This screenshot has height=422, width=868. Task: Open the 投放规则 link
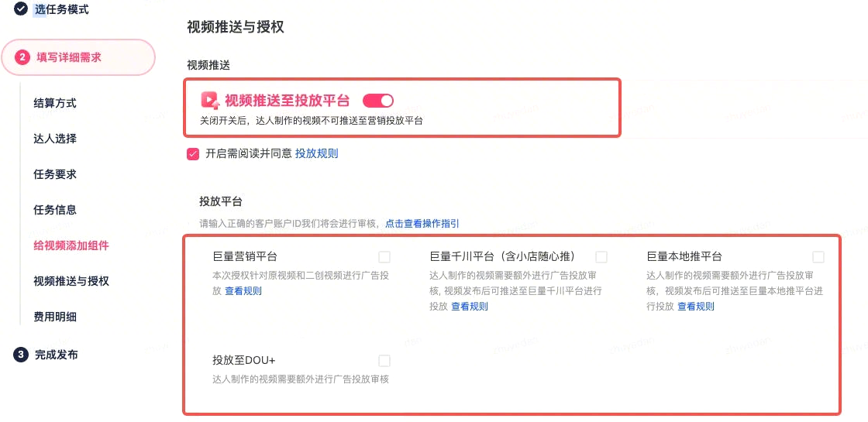(x=316, y=153)
